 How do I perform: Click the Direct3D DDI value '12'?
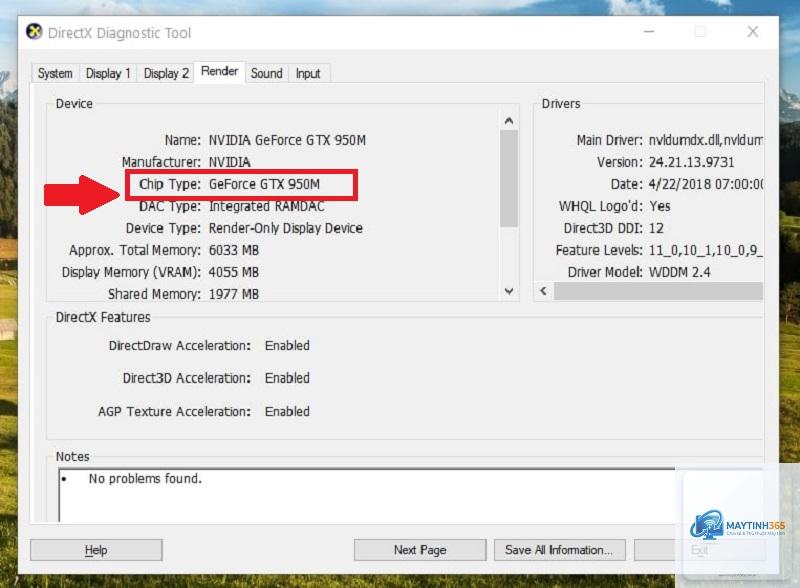coord(656,228)
